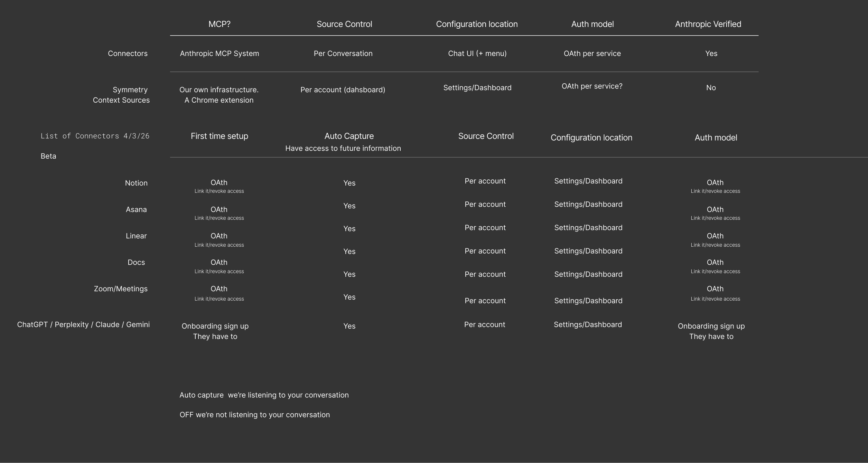Image resolution: width=868 pixels, height=463 pixels.
Task: Click the 'Notion' row label
Action: pyautogui.click(x=136, y=183)
